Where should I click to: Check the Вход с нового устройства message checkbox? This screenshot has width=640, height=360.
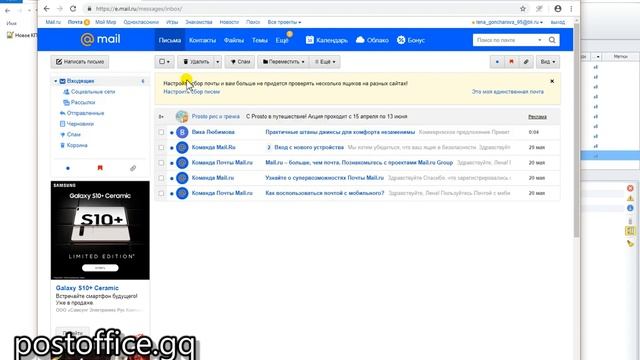click(161, 147)
